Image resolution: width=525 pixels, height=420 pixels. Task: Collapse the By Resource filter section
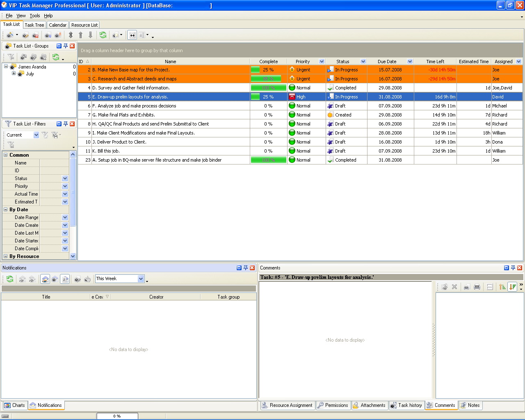click(x=6, y=256)
